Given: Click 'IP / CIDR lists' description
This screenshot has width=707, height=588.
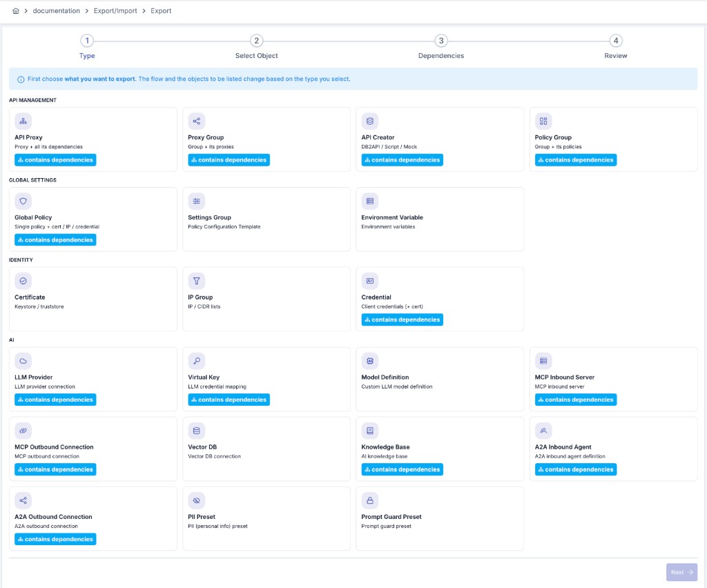Looking at the screenshot, I should point(204,307).
